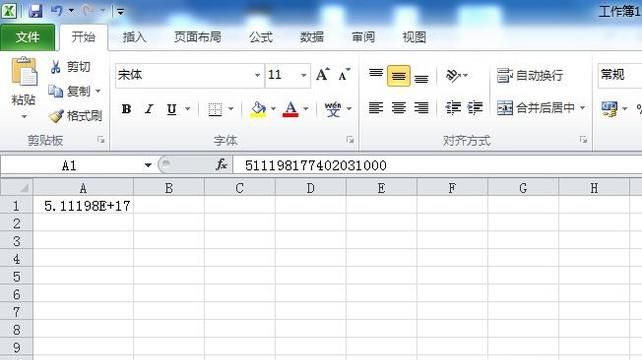Apply the yellow fill color bucket
This screenshot has height=360, width=642.
258,109
